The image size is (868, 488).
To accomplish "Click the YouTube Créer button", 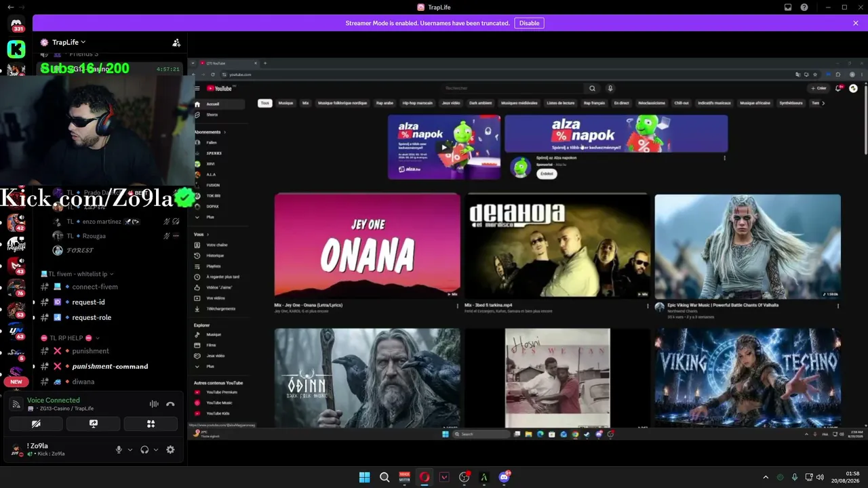I will (x=819, y=88).
